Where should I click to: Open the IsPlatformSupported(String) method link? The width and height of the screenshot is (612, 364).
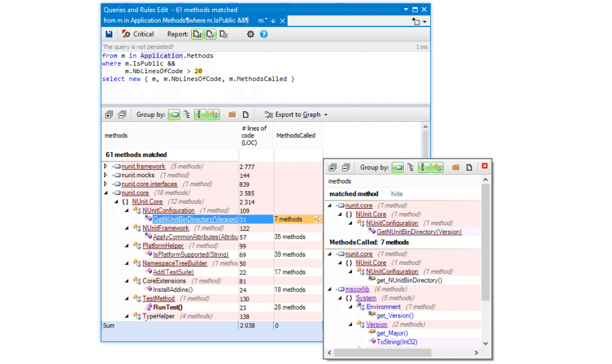tap(191, 254)
